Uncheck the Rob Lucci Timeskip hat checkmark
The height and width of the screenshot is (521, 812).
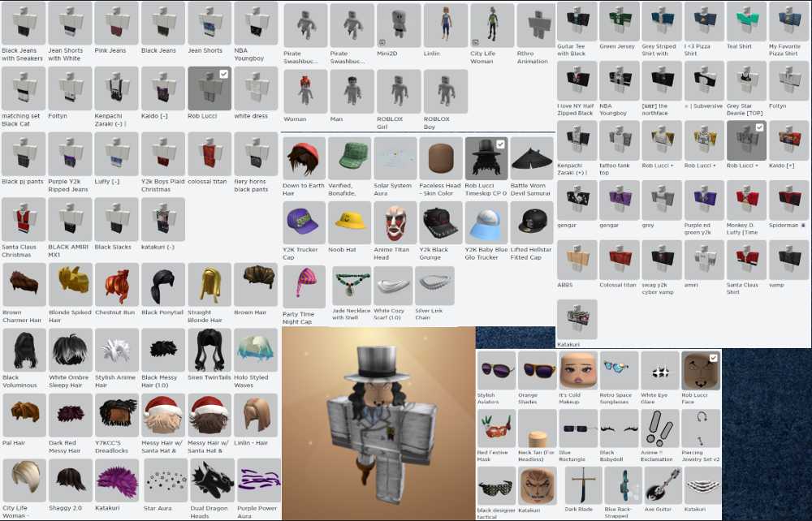500,145
